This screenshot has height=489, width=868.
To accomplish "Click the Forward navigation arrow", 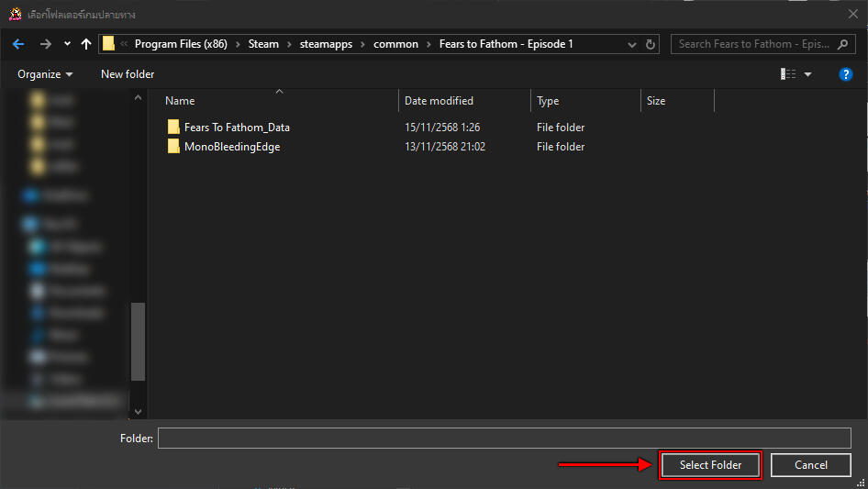I will coord(45,44).
